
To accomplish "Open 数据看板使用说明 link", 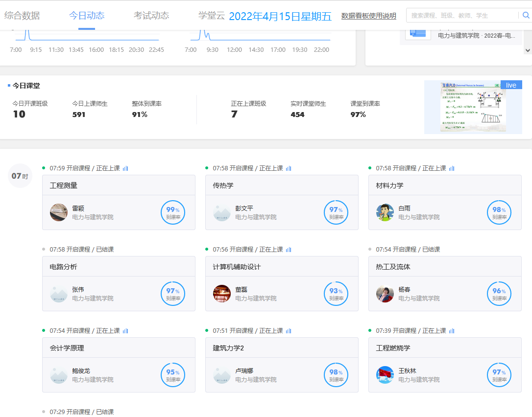I will (368, 16).
